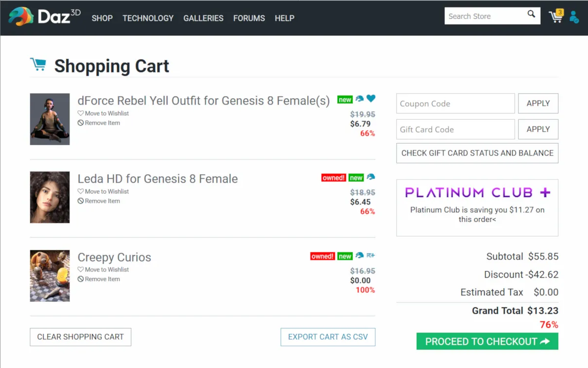Click the CLEAR SHOPPING CART button
This screenshot has width=588, height=368.
coord(80,337)
